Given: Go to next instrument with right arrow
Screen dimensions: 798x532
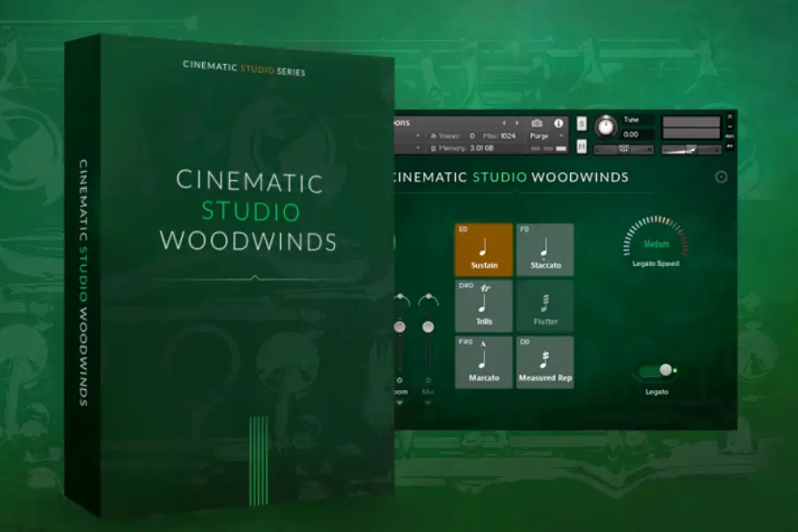Looking at the screenshot, I should [517, 123].
